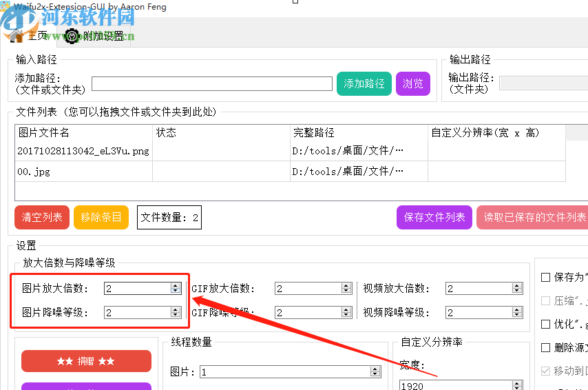Click the orange 移除条目 button
588x390 pixels.
click(101, 217)
